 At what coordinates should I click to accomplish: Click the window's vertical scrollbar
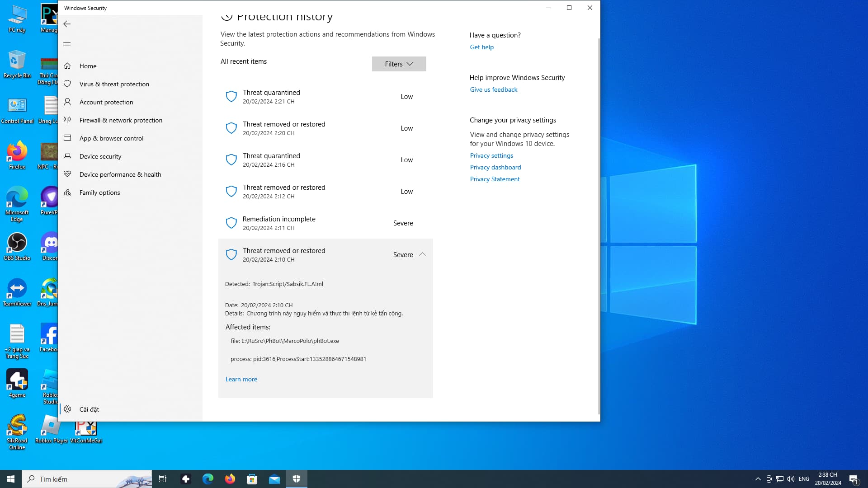point(599,226)
